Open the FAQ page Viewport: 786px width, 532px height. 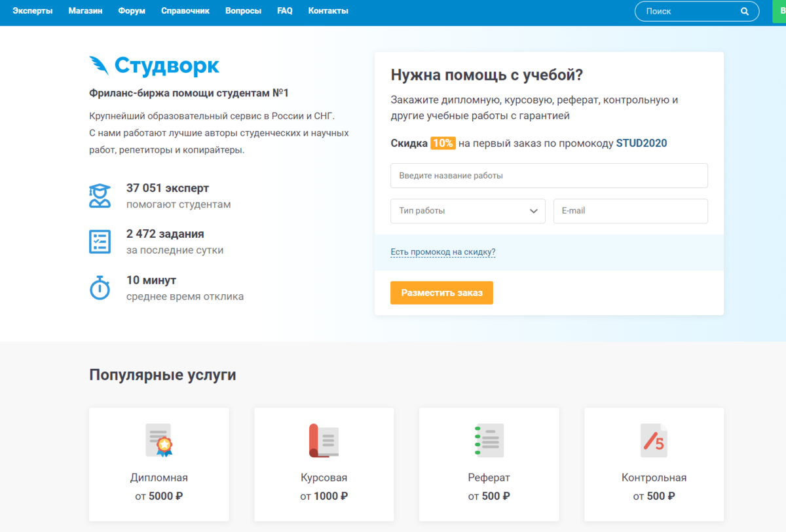pyautogui.click(x=285, y=11)
